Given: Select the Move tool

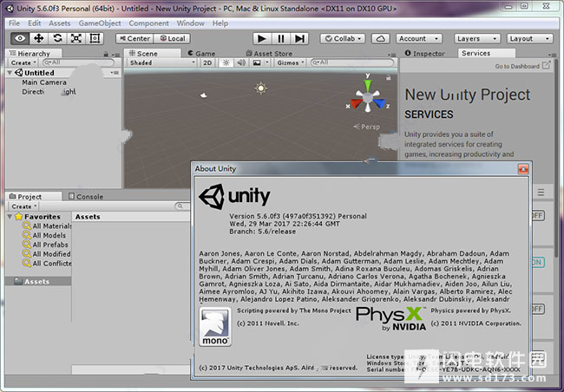Looking at the screenshot, I should coord(39,38).
